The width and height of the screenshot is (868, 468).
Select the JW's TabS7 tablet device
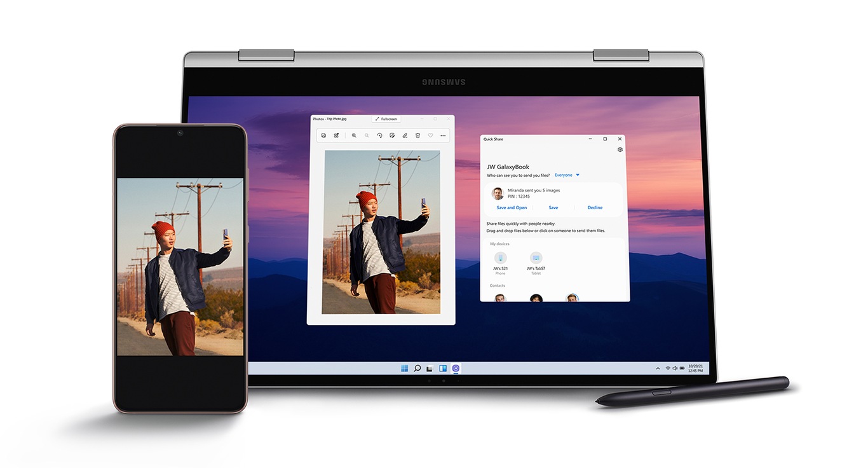point(536,263)
